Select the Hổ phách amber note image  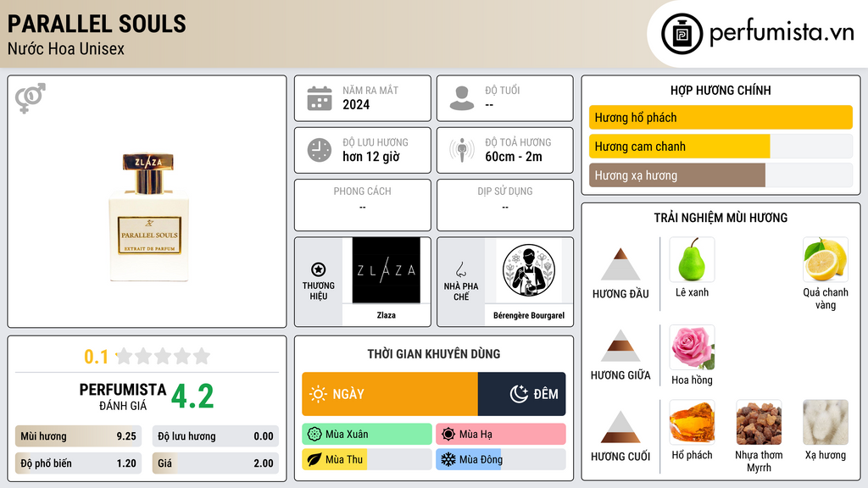[x=692, y=422]
